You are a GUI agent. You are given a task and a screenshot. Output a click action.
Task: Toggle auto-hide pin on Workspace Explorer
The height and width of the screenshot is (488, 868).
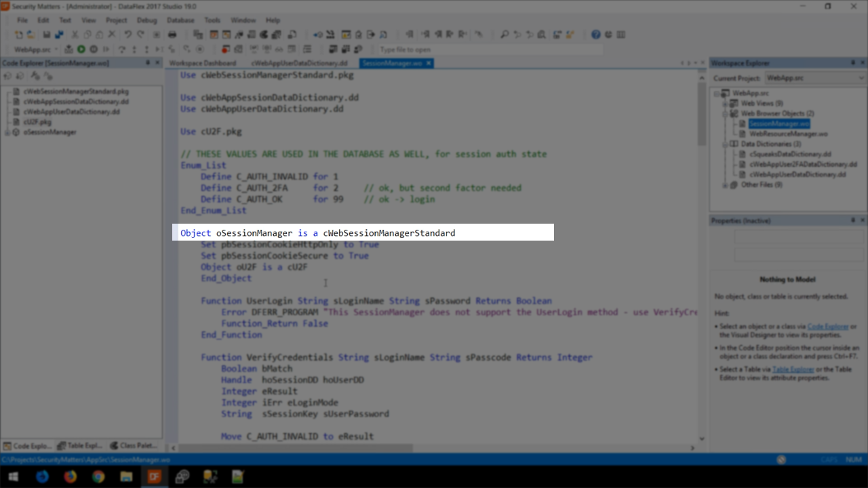(852, 63)
